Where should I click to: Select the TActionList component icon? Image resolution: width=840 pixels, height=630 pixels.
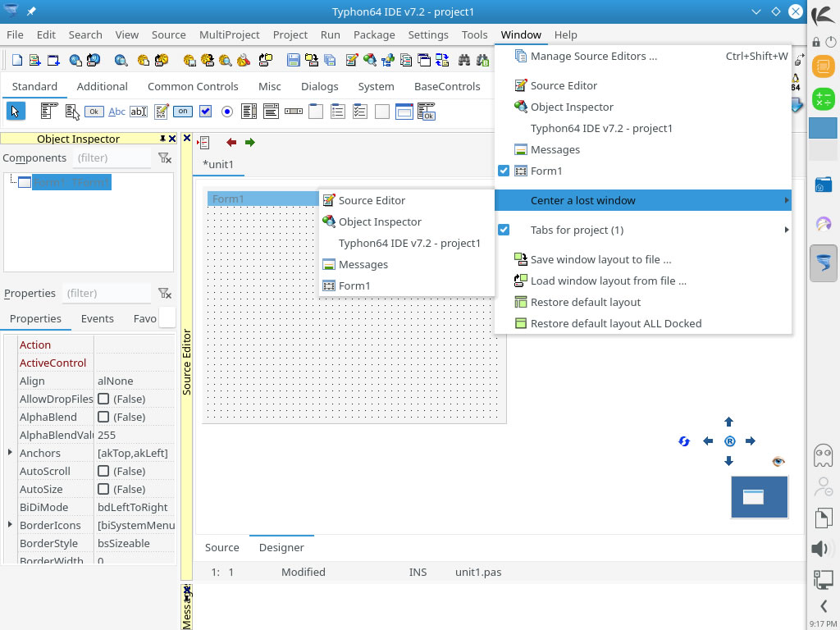427,112
